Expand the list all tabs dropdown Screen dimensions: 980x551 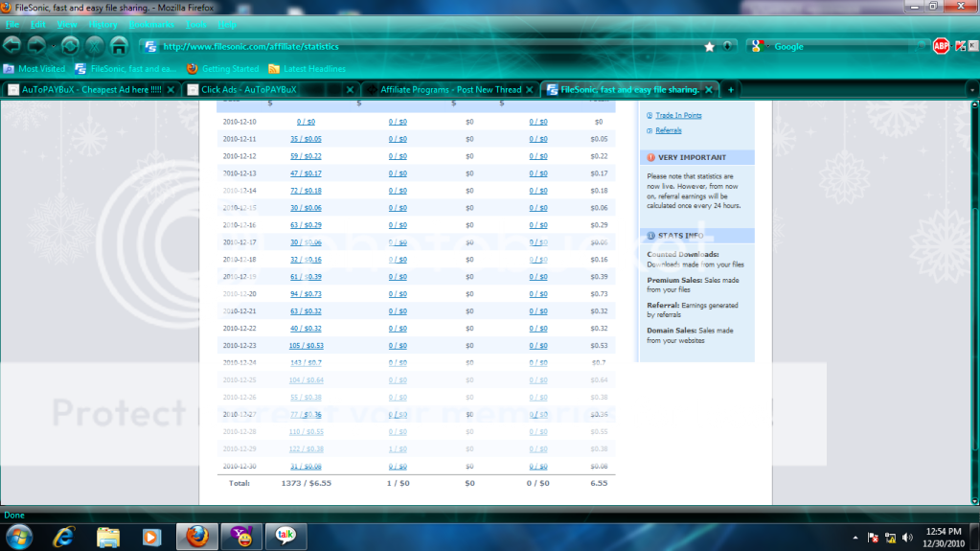[971, 89]
